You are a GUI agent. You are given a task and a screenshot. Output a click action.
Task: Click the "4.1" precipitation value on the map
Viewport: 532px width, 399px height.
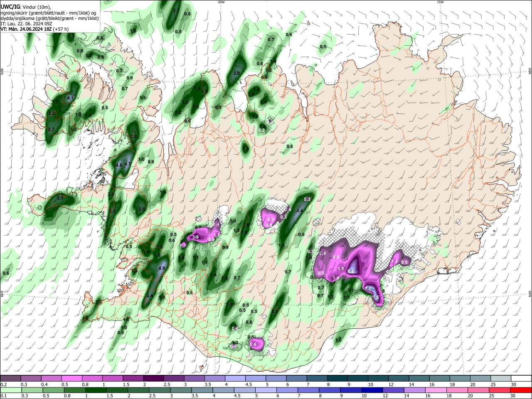[70, 98]
